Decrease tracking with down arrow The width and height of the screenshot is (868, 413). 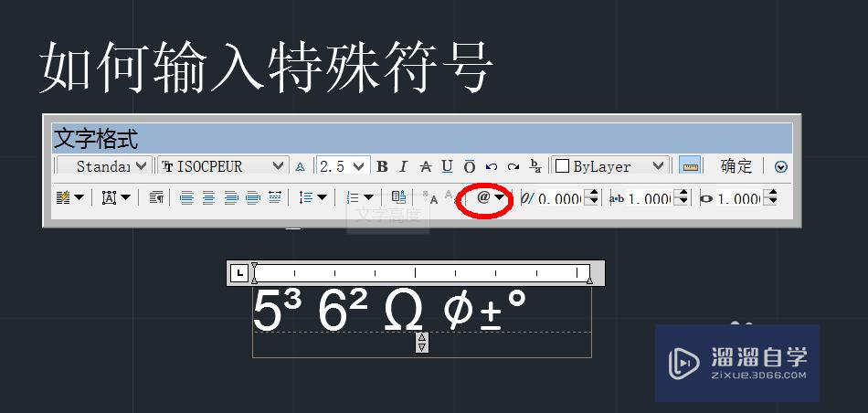(x=683, y=202)
